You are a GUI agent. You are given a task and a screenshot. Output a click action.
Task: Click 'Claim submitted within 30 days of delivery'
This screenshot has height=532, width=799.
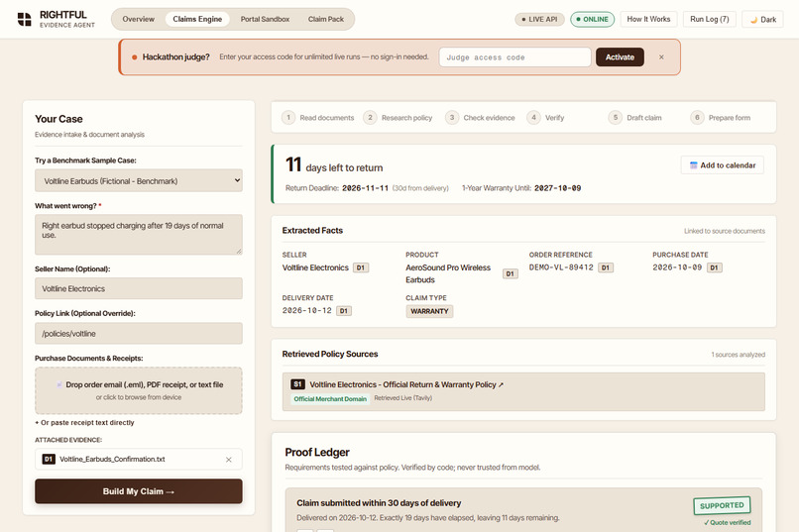pos(379,503)
